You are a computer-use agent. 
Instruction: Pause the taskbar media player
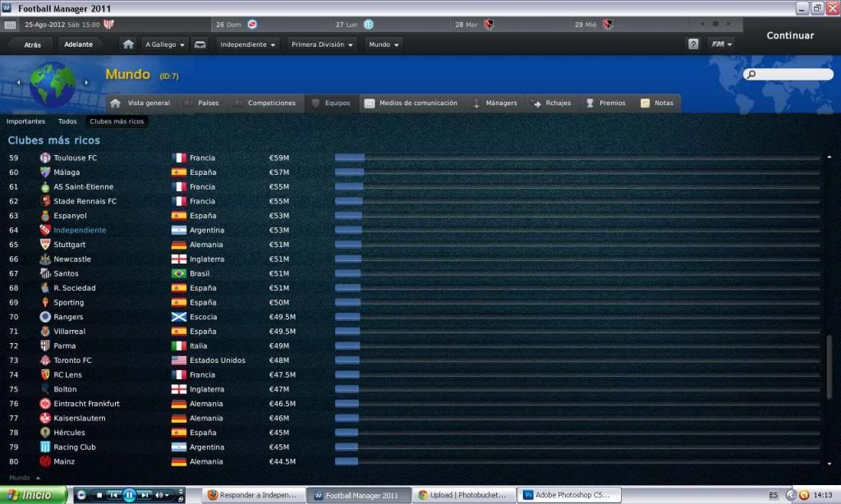tap(129, 495)
